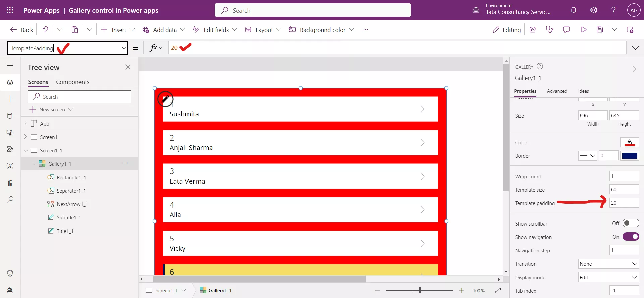
Task: Open the Layout menu
Action: pyautogui.click(x=263, y=30)
